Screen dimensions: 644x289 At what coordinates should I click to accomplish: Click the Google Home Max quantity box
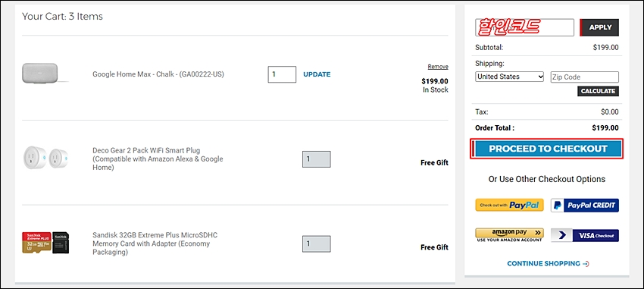coord(282,74)
